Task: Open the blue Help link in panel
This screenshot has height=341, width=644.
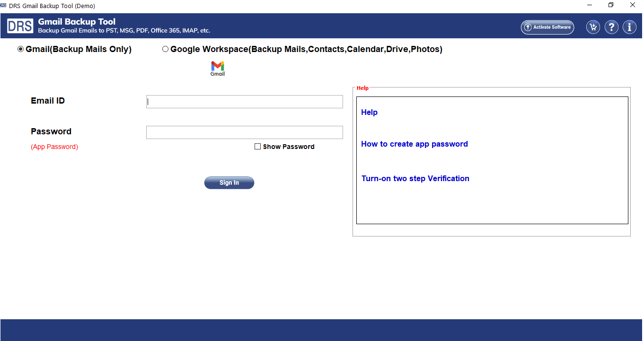Action: point(369,112)
